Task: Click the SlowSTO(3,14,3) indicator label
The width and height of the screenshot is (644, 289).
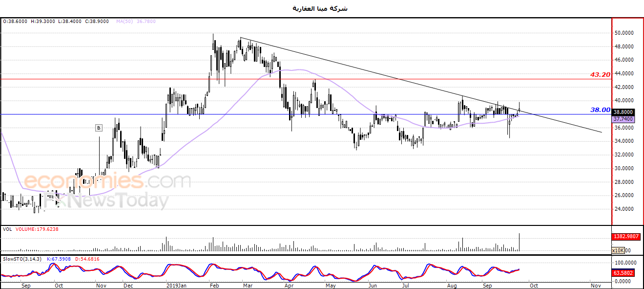Action: click(x=21, y=259)
